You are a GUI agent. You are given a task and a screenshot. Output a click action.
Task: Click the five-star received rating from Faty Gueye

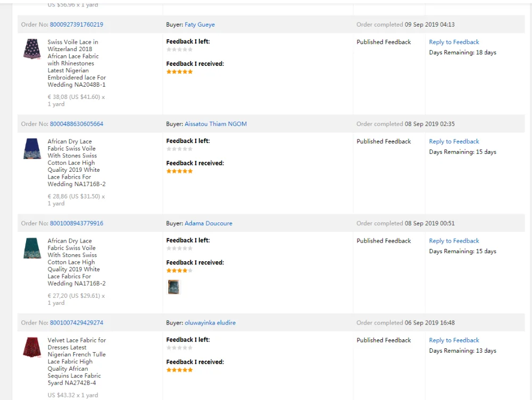click(179, 72)
